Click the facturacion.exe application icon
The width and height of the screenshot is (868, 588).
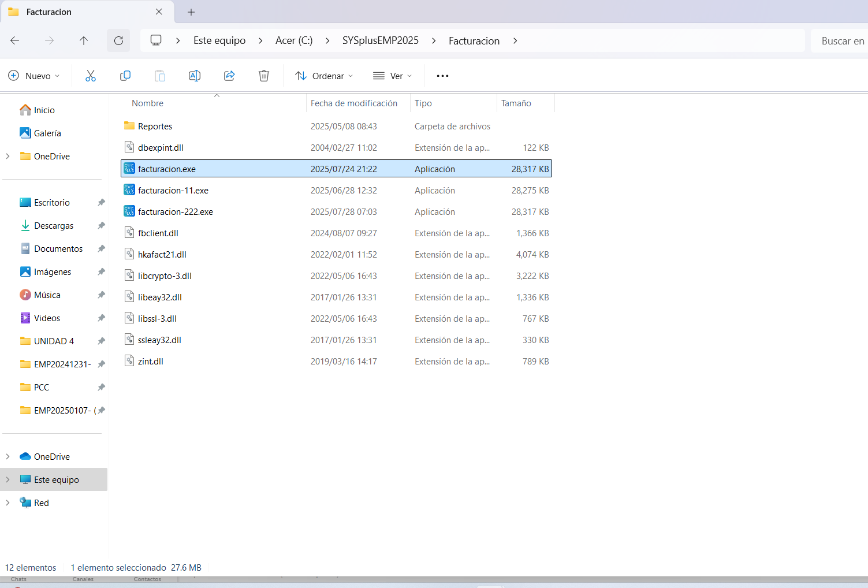coord(129,169)
